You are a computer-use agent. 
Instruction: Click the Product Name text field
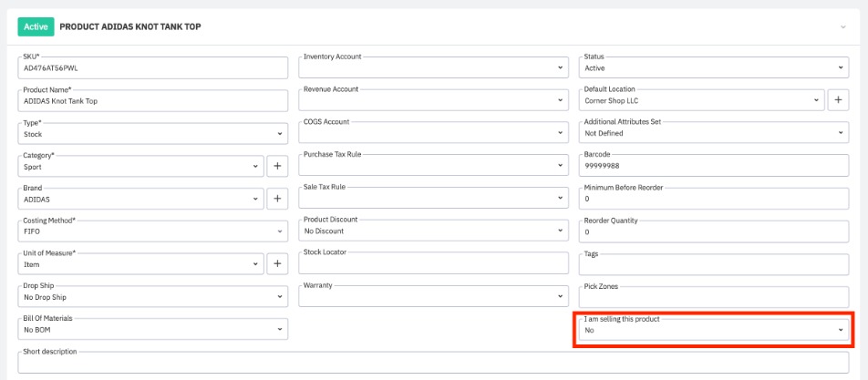click(153, 100)
